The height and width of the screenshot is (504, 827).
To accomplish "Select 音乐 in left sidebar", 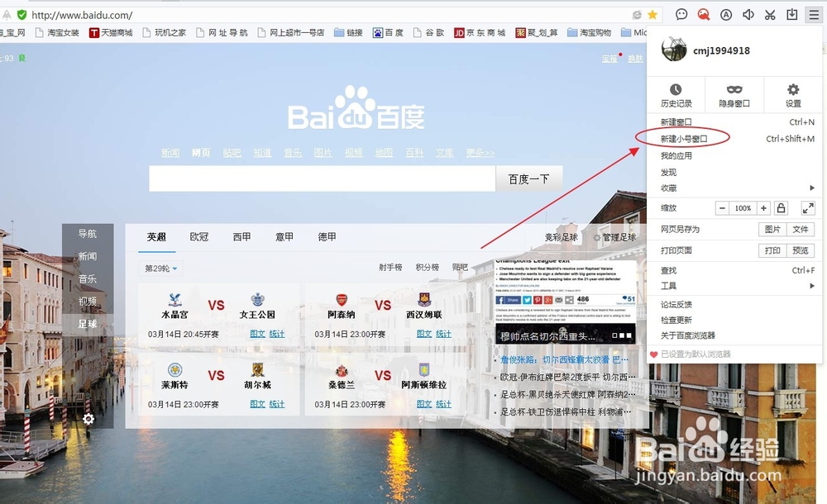I will [x=88, y=279].
